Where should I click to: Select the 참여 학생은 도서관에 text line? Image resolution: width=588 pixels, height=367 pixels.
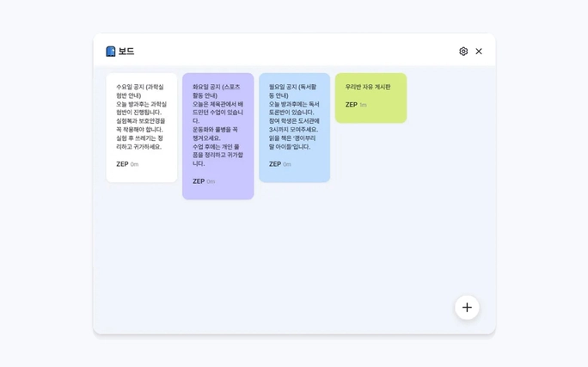click(294, 121)
